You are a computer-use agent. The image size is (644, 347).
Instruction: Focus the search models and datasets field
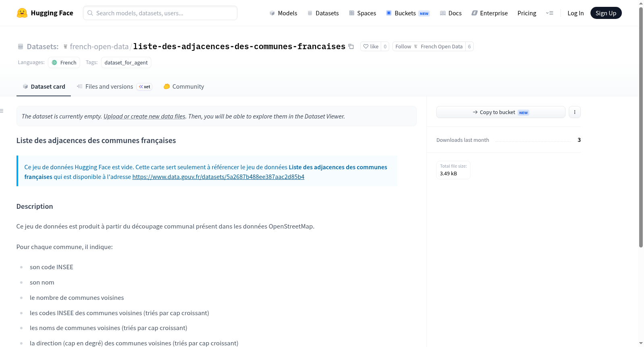(160, 13)
